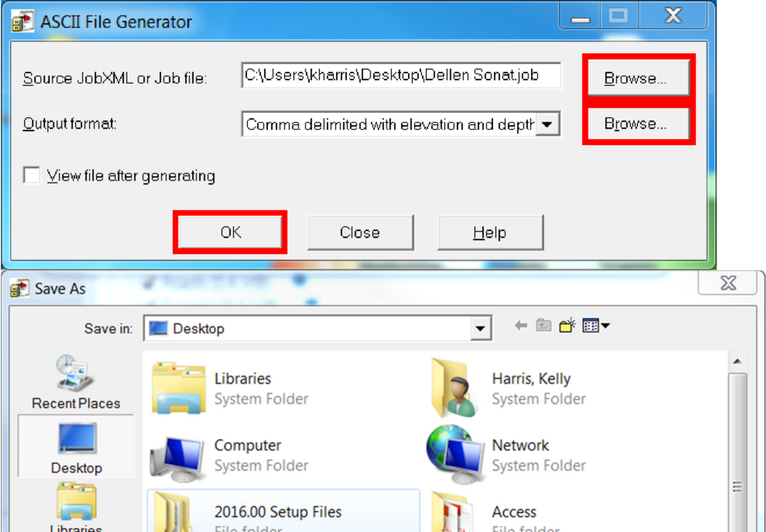Open Help in ASCII File Generator

click(x=490, y=232)
